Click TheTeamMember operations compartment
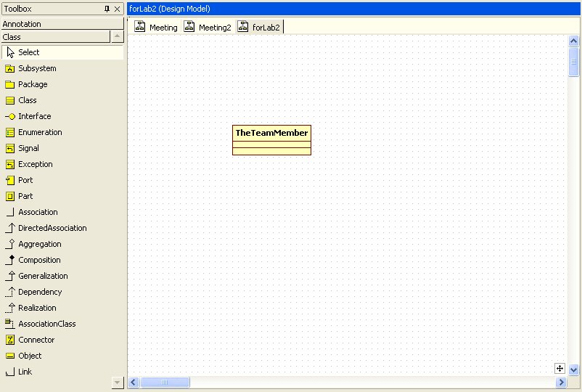The height and width of the screenshot is (392, 582). coord(271,151)
